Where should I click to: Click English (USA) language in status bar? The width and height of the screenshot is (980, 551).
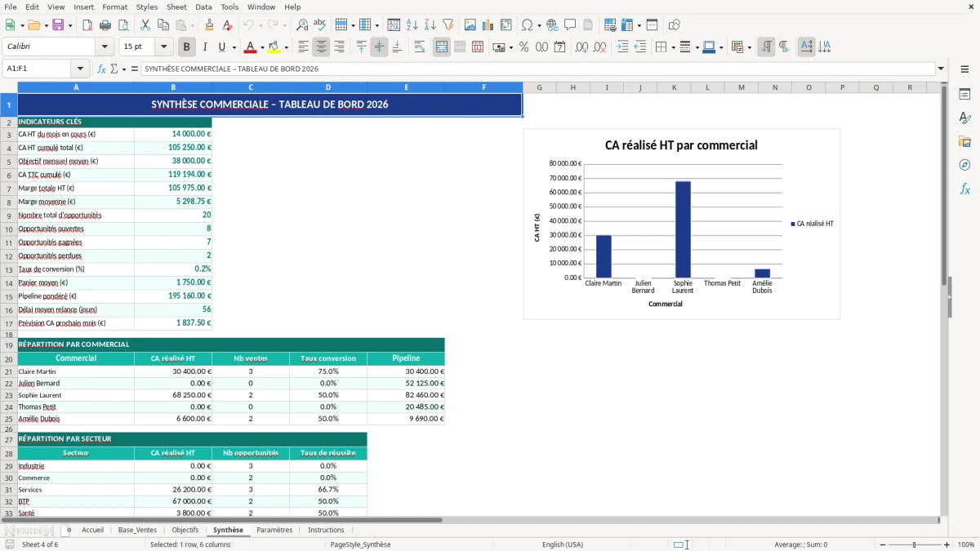point(563,544)
